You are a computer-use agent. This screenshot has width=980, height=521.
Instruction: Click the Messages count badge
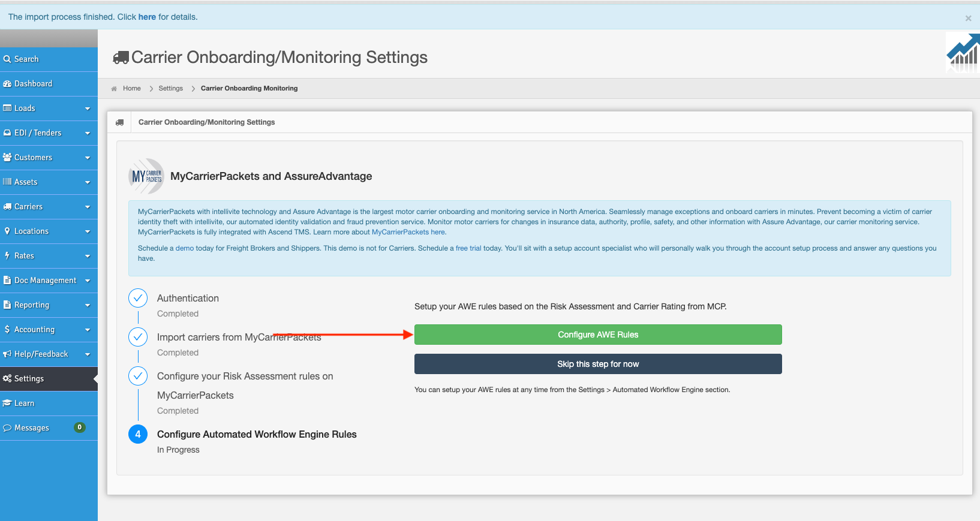79,427
